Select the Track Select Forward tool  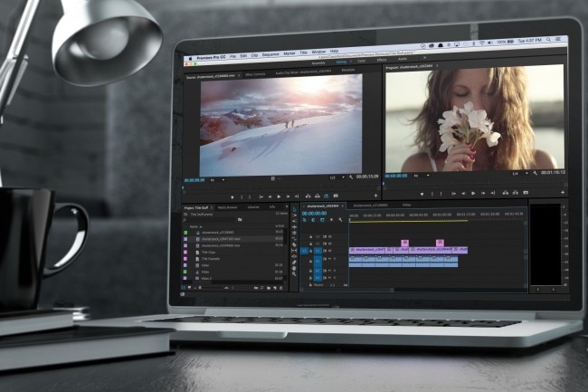click(294, 215)
